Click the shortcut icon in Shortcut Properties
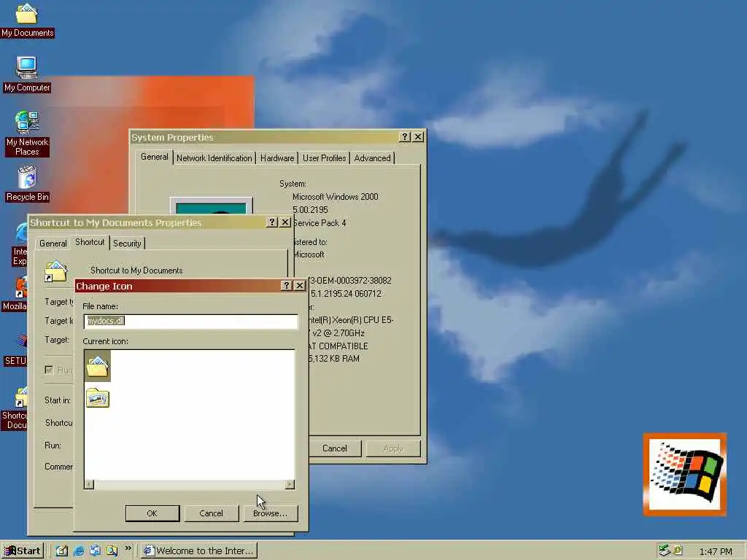This screenshot has width=747, height=560. [x=55, y=271]
